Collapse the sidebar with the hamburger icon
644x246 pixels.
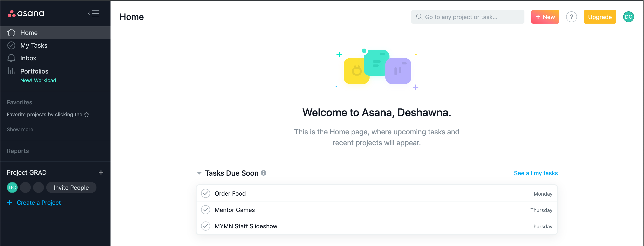click(x=94, y=13)
